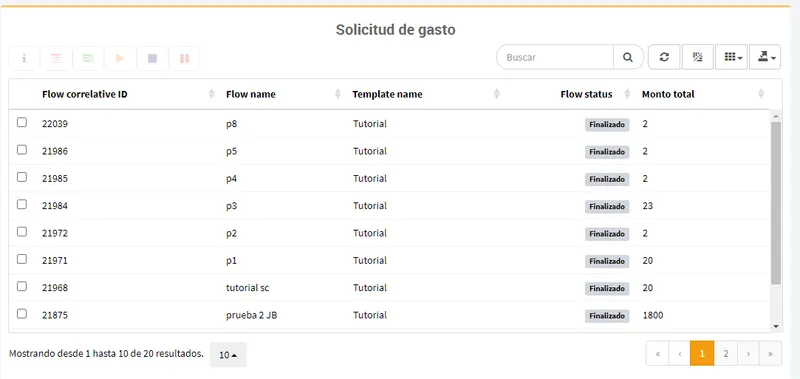Click Tutorial template cell in row 21968
The height and width of the screenshot is (379, 800).
[x=369, y=288]
